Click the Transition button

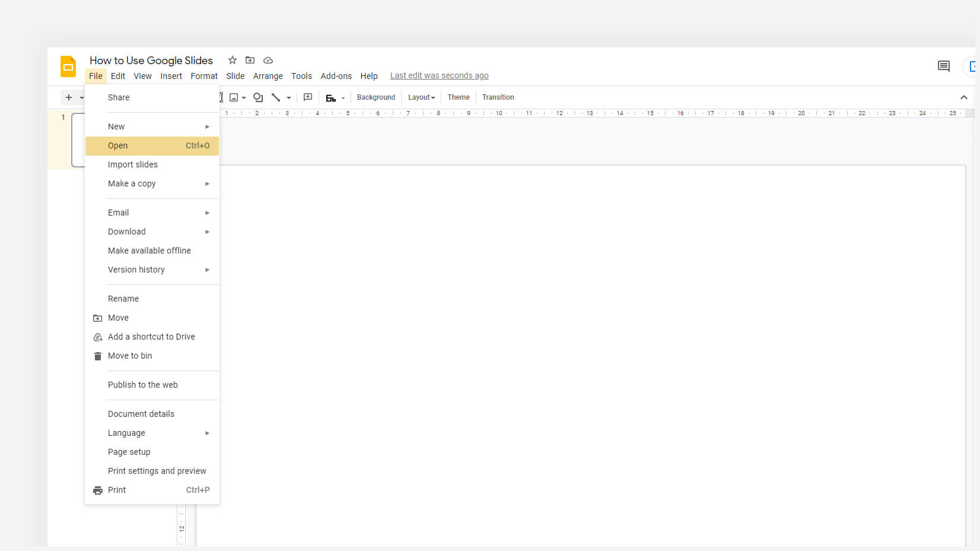click(x=498, y=97)
